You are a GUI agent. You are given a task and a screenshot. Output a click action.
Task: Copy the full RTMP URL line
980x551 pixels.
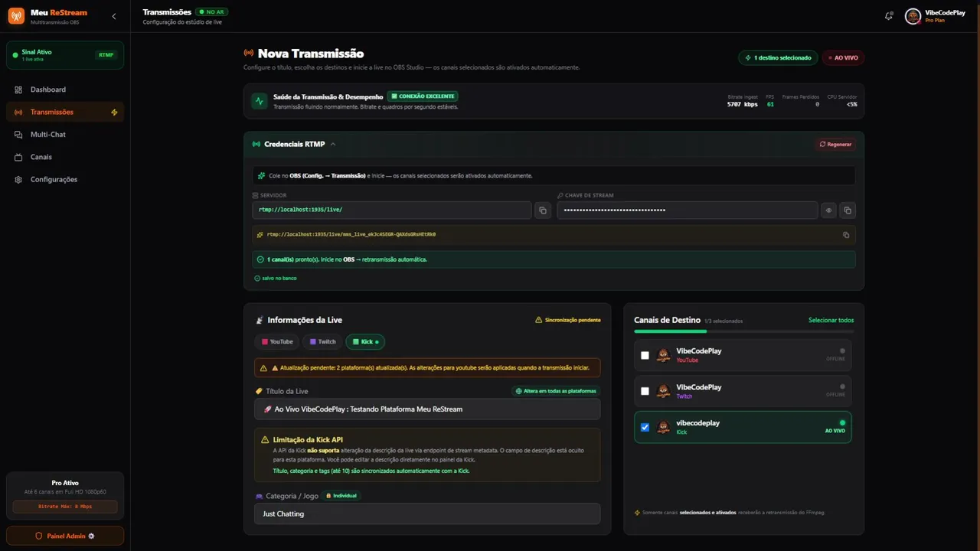tap(846, 235)
